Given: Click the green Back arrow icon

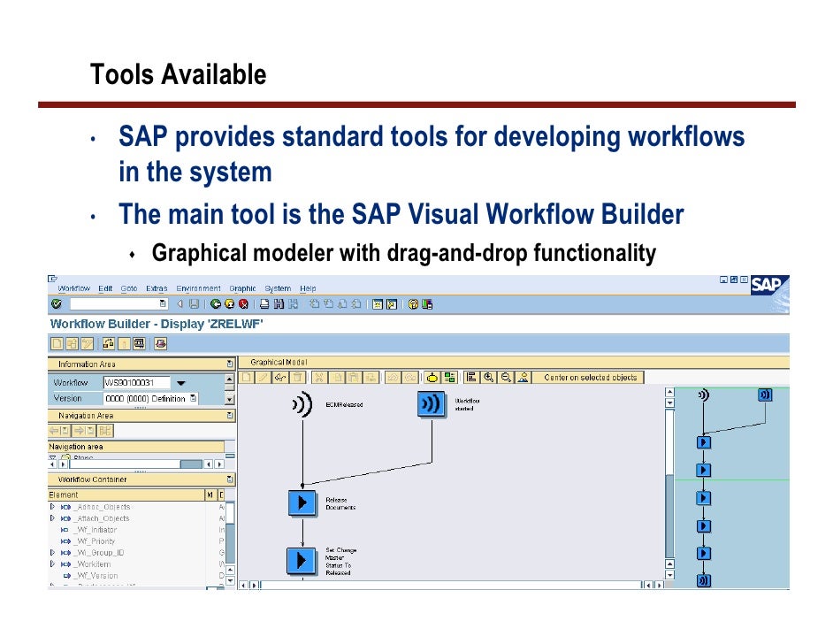Looking at the screenshot, I should pyautogui.click(x=216, y=304).
